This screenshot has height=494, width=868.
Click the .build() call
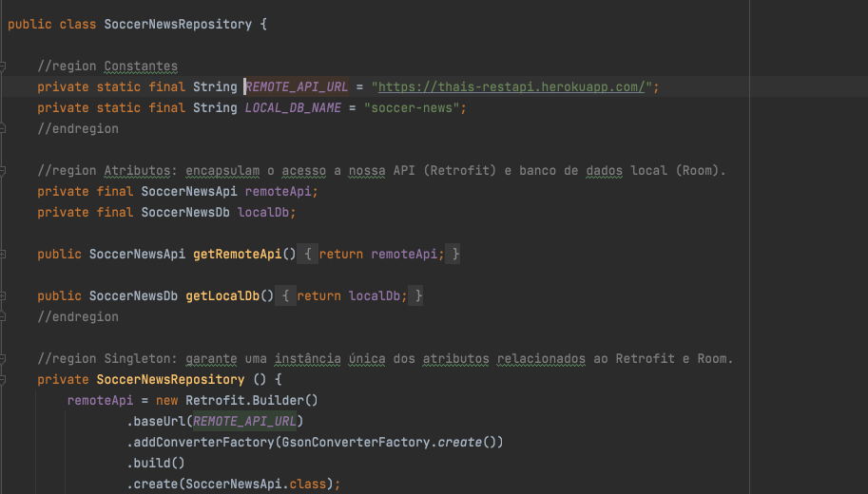click(x=156, y=463)
